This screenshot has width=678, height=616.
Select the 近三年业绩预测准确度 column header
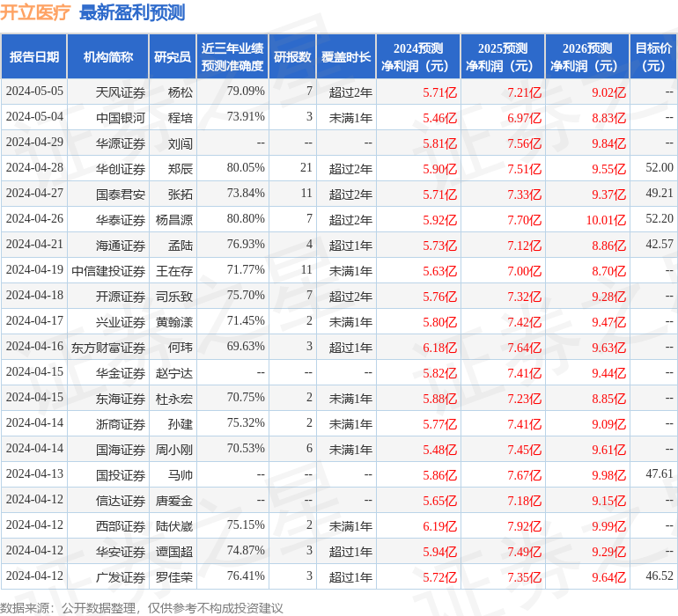click(232, 56)
